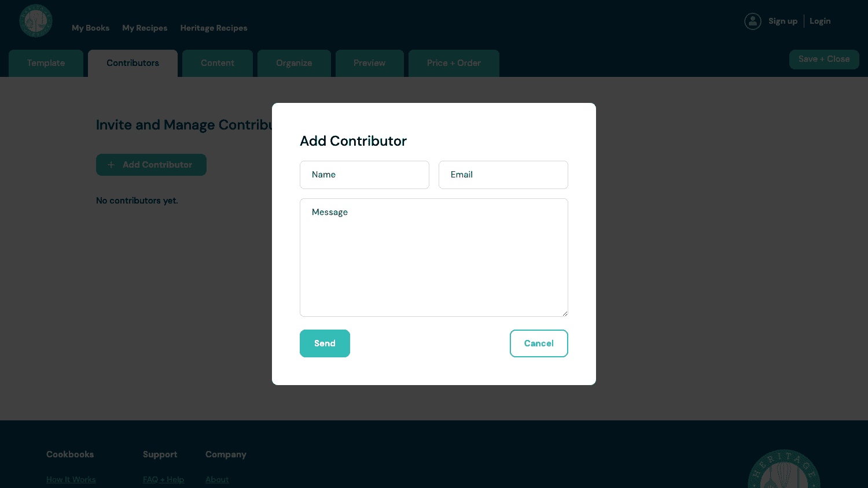The width and height of the screenshot is (868, 488).
Task: Click the user avatar icon next to Sign up
Action: tap(752, 21)
